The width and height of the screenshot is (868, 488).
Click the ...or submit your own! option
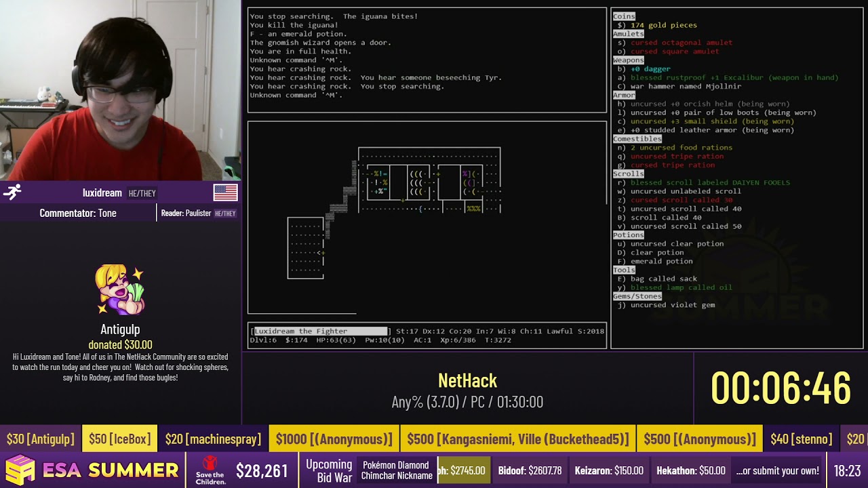tap(777, 470)
